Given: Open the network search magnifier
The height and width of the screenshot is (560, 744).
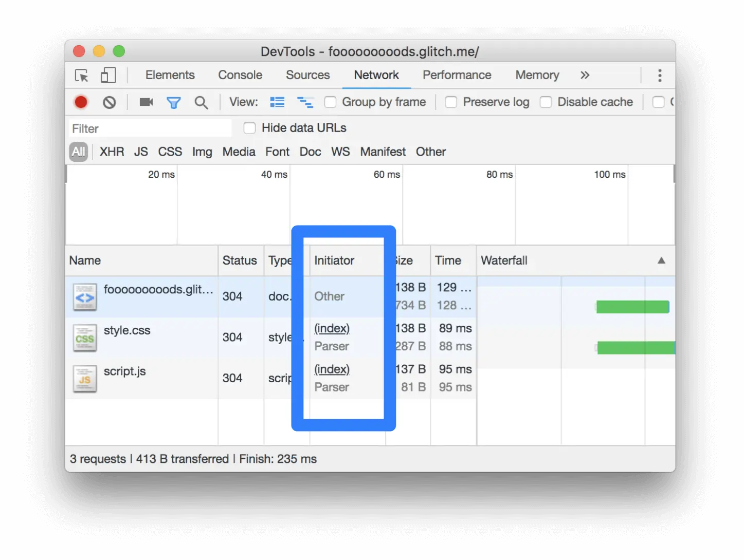Looking at the screenshot, I should [x=201, y=103].
